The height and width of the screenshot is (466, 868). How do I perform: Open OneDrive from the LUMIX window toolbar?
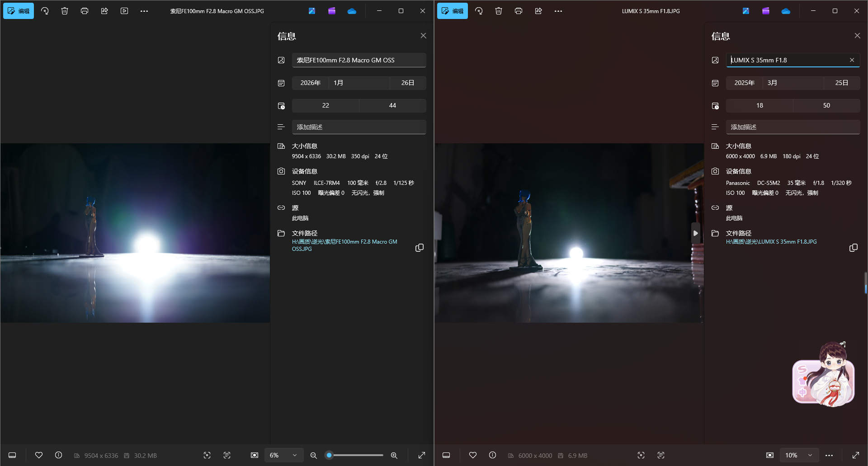pyautogui.click(x=786, y=11)
